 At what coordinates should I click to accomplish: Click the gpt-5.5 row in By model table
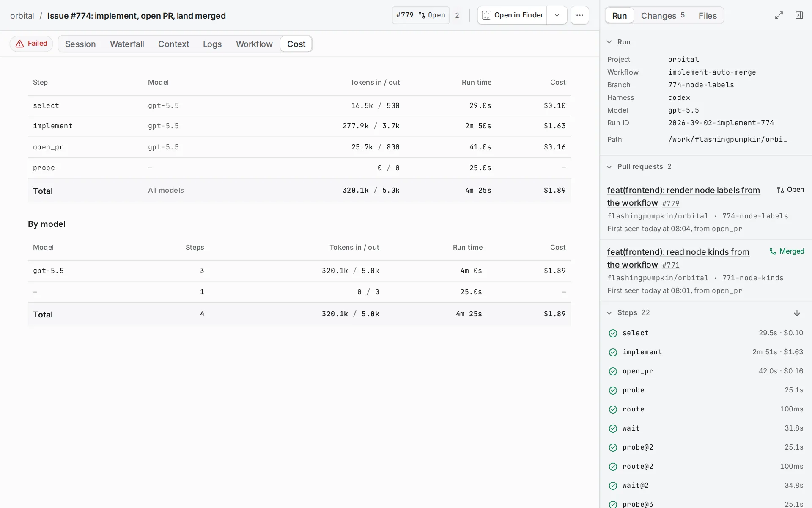coord(299,271)
